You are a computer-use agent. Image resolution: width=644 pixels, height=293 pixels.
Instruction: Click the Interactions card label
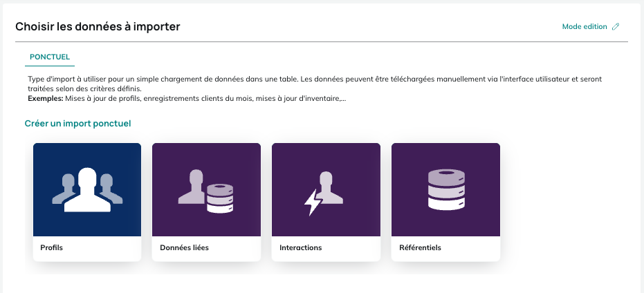(x=301, y=248)
